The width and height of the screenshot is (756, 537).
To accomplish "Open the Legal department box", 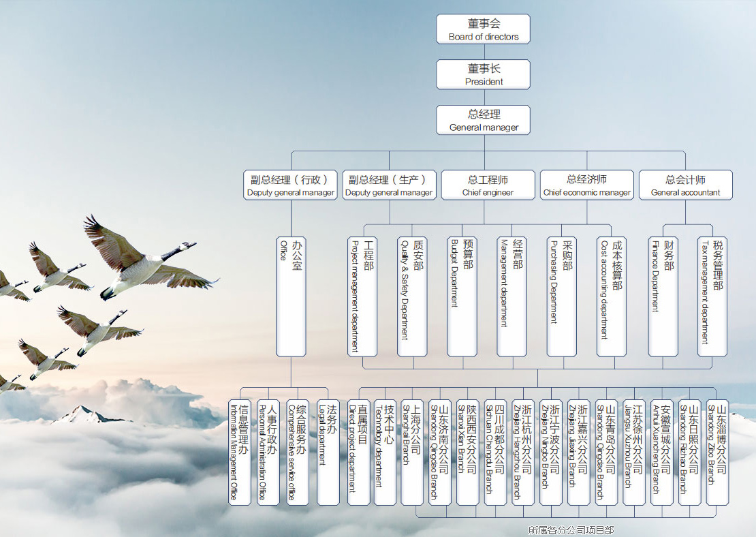I will (328, 452).
